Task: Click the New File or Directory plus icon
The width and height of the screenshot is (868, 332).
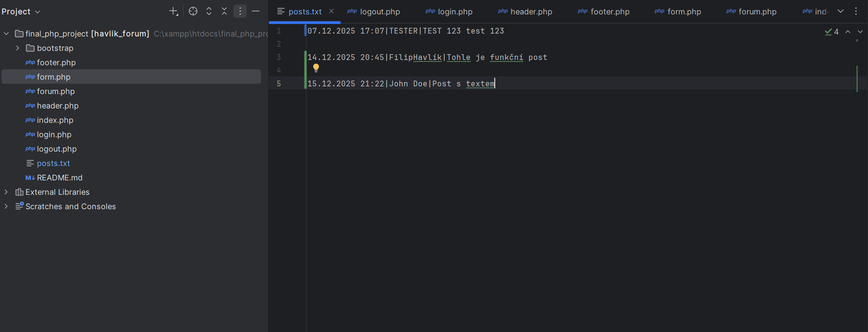Action: [x=173, y=11]
